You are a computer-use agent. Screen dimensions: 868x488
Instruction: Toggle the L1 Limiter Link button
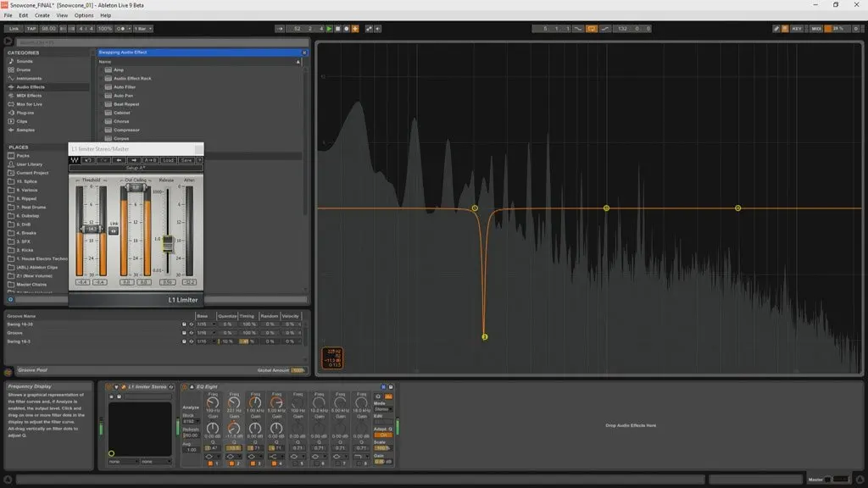(x=114, y=230)
